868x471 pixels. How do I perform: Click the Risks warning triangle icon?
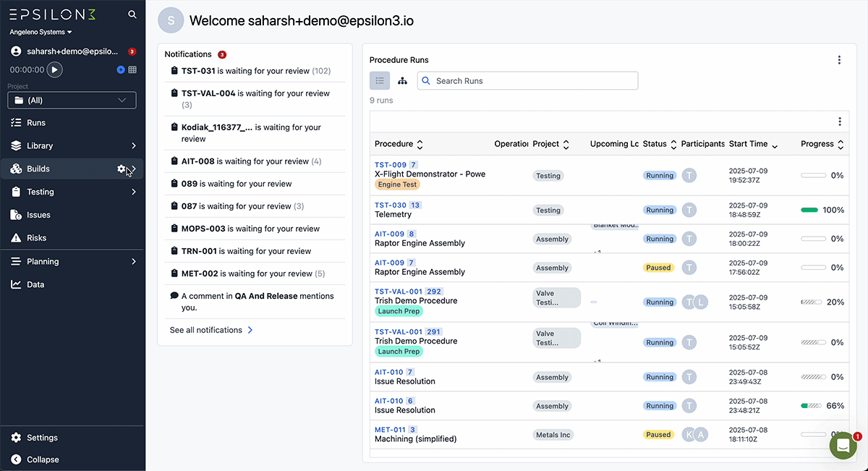[x=16, y=238]
